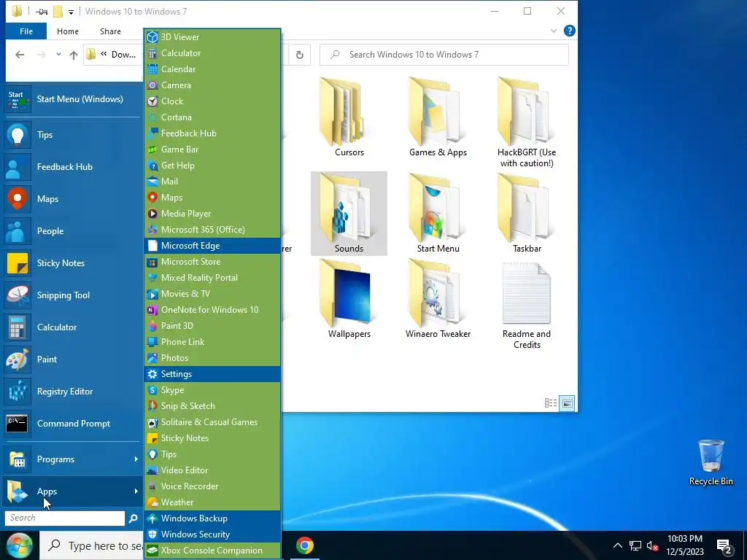747x560 pixels.
Task: Open Photos app entry
Action: [x=212, y=357]
